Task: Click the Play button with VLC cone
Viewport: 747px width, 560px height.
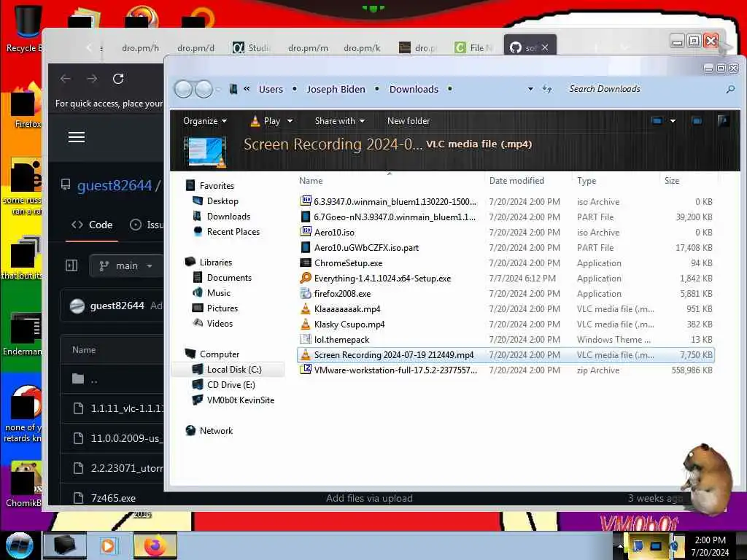Action: click(x=266, y=121)
